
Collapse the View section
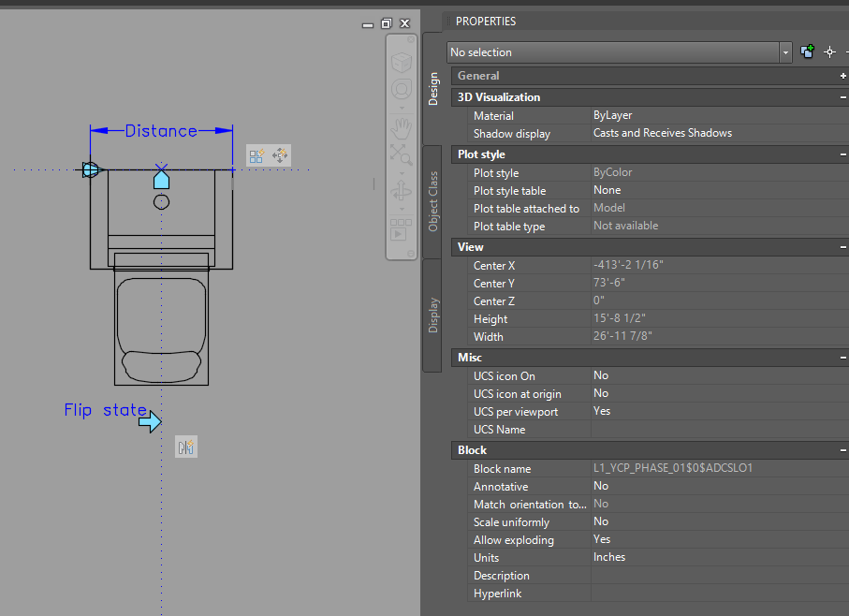(x=843, y=247)
